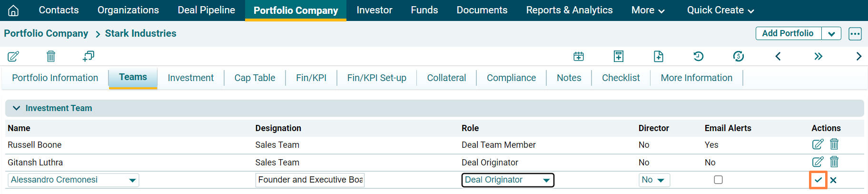Collapse the Investment Team section

click(x=17, y=108)
